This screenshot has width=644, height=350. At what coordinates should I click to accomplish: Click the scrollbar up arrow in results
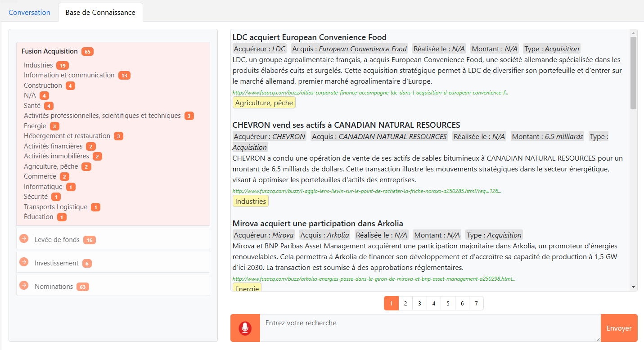pyautogui.click(x=634, y=33)
